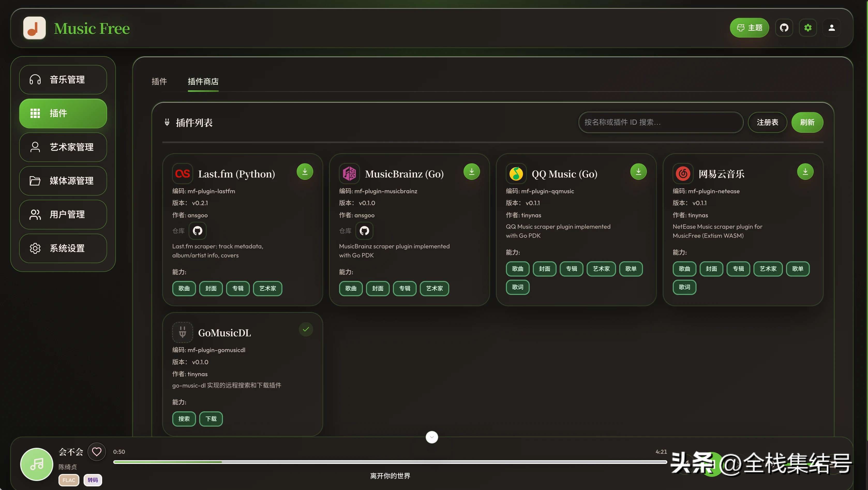This screenshot has height=490, width=868.
Task: Click the 艺术家 tag on 网易云音乐 card
Action: [x=768, y=269]
